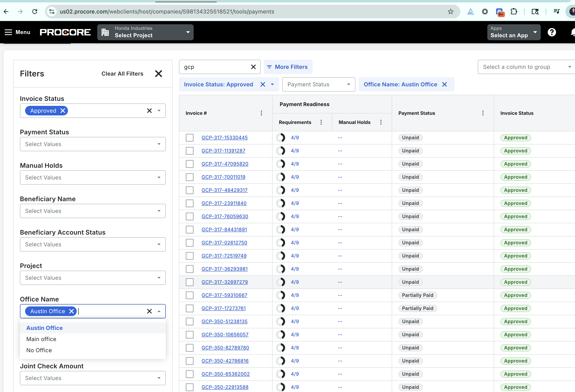Tick the checkbox for invoice GCP-317-59310667
This screenshot has width=575, height=392.
pos(189,295)
